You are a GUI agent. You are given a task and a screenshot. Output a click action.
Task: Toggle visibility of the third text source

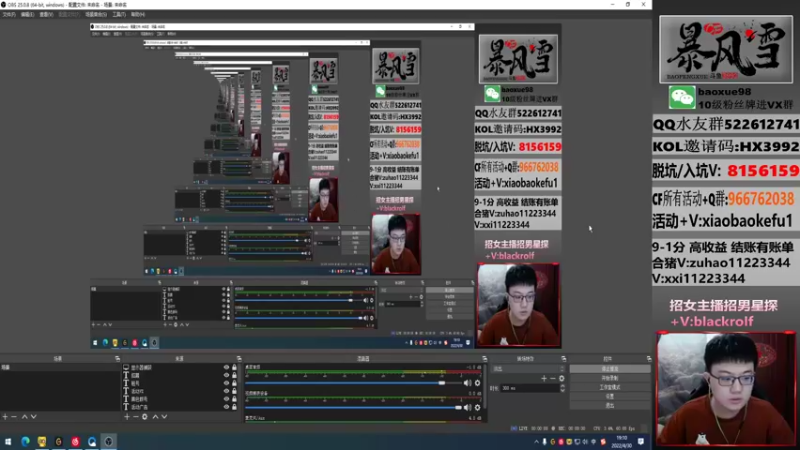tap(226, 391)
